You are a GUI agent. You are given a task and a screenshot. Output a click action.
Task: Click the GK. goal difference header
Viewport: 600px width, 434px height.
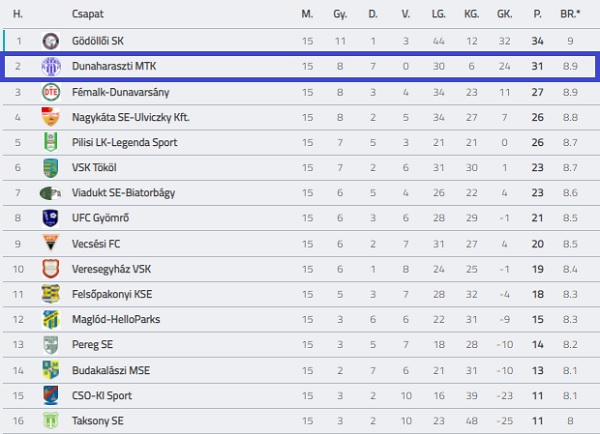tap(504, 15)
